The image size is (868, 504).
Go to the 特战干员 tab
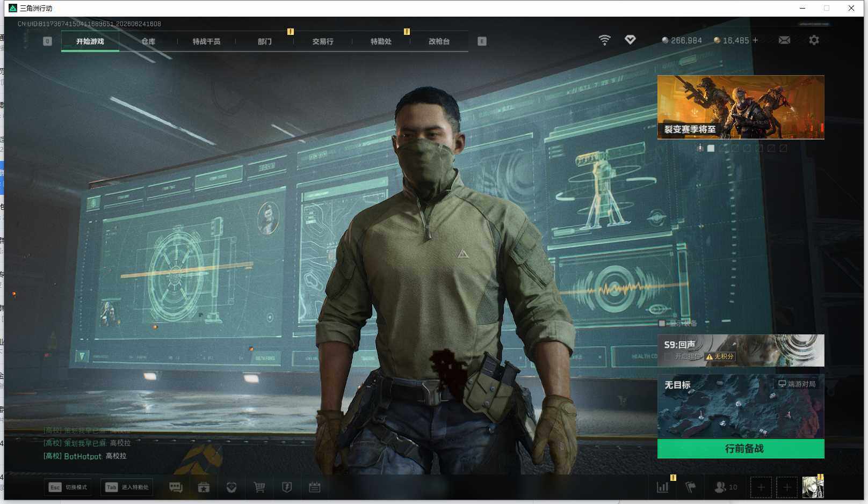(x=206, y=41)
